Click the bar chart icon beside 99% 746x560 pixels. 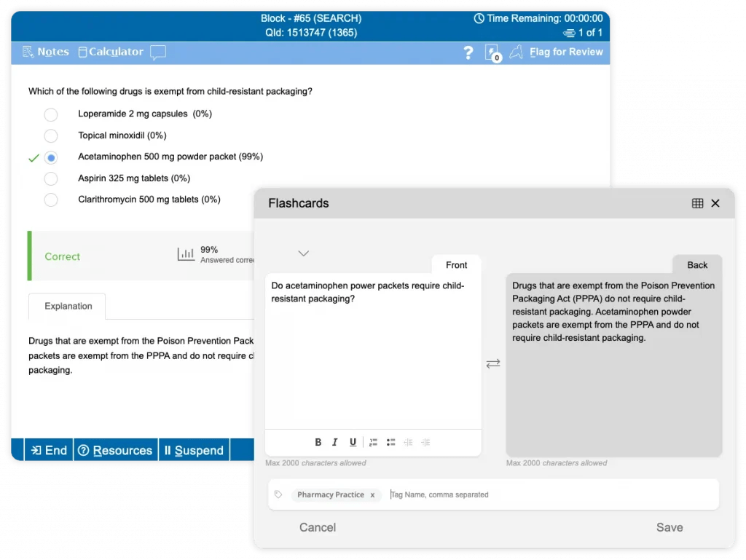pos(184,254)
